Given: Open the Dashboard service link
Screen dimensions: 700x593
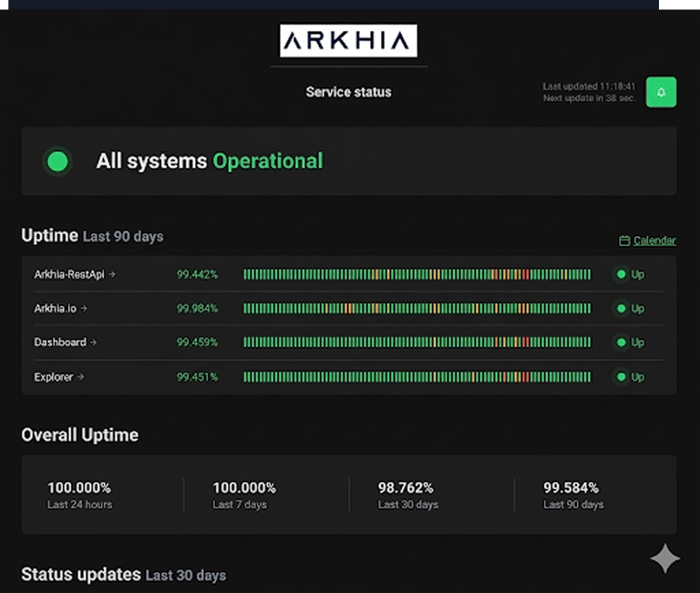Looking at the screenshot, I should (x=65, y=343).
